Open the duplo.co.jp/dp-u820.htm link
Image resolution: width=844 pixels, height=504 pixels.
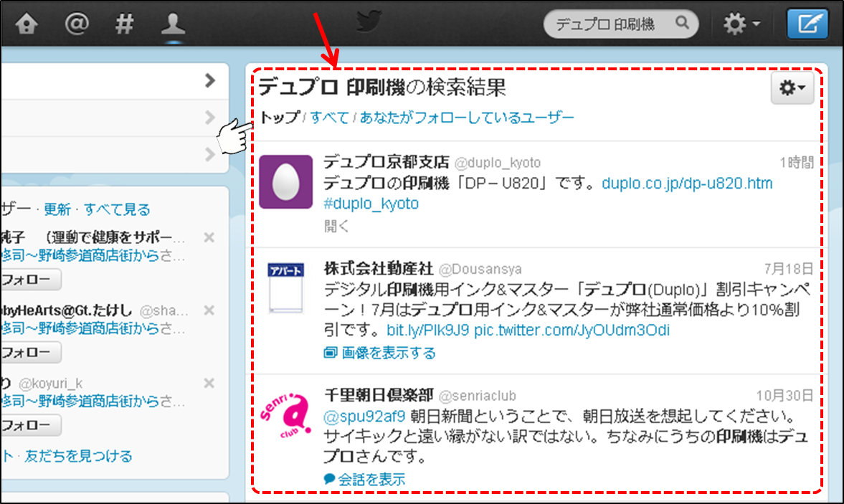687,184
